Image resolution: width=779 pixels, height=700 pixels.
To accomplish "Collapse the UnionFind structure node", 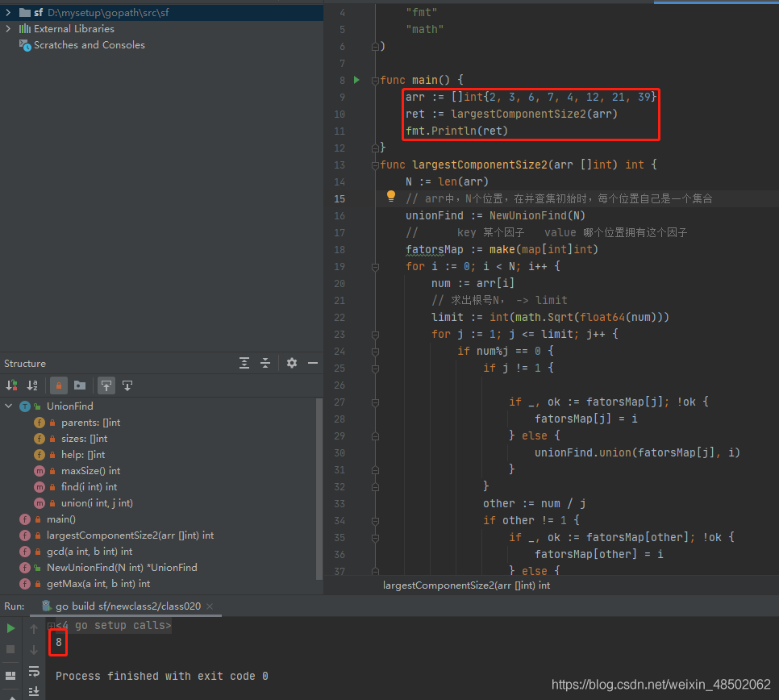I will (8, 406).
